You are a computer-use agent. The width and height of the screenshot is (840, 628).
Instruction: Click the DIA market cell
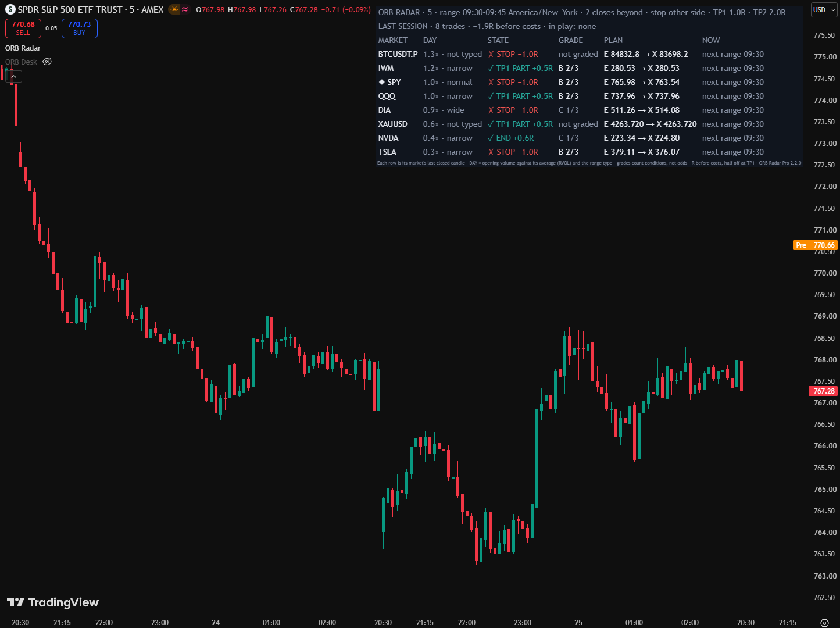click(x=384, y=110)
